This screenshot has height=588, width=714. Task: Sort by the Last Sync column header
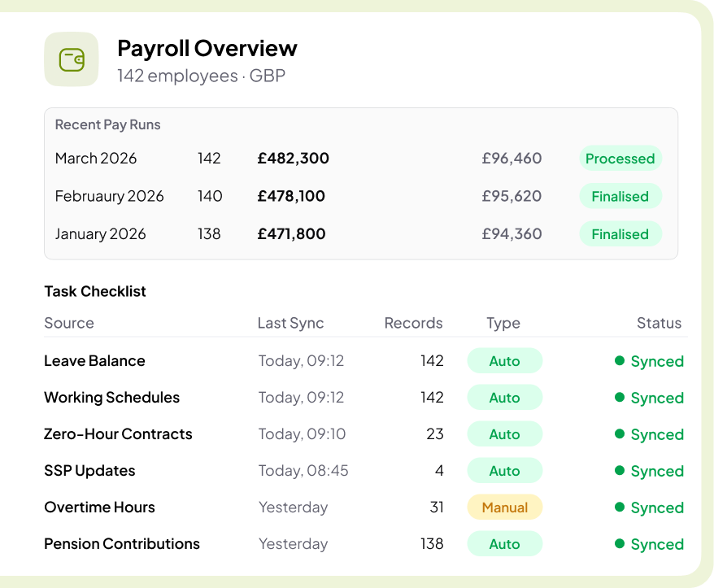290,323
